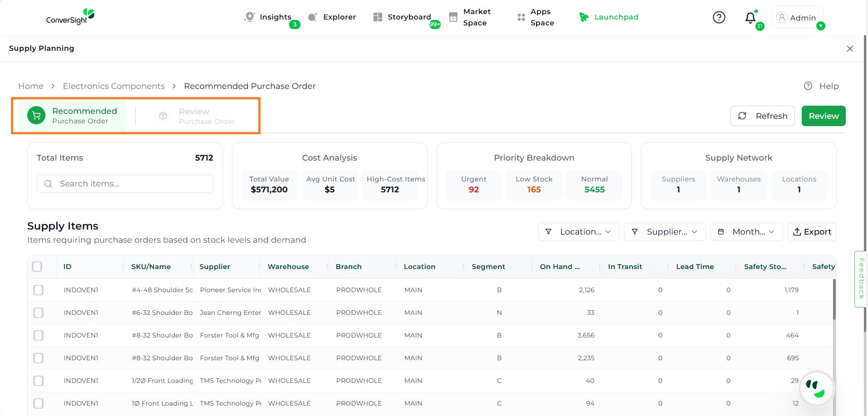Click the Launchpad rocket icon
Viewport: 868px width, 416px height.
[584, 17]
